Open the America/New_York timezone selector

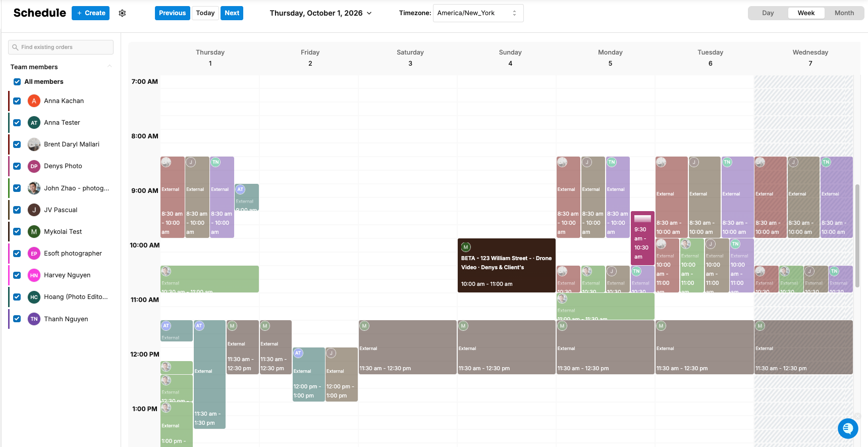pyautogui.click(x=478, y=13)
